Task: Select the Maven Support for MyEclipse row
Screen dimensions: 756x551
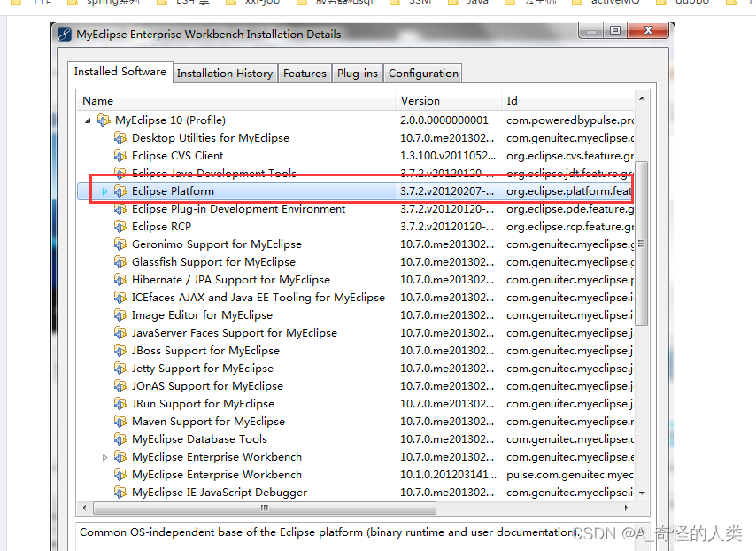Action: (x=356, y=421)
